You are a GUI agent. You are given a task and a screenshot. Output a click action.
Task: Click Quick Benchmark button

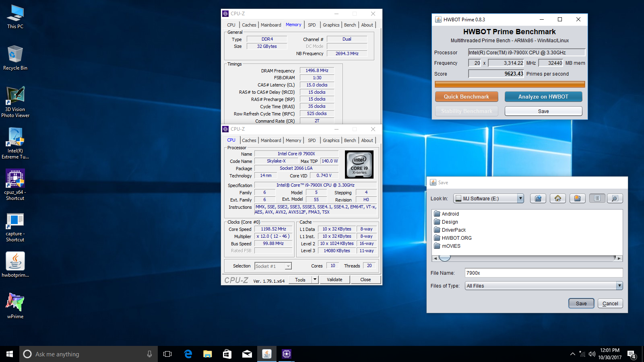[x=466, y=97]
